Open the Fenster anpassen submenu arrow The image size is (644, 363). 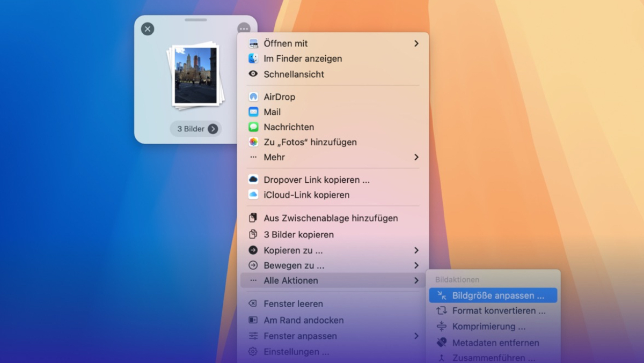coord(416,336)
